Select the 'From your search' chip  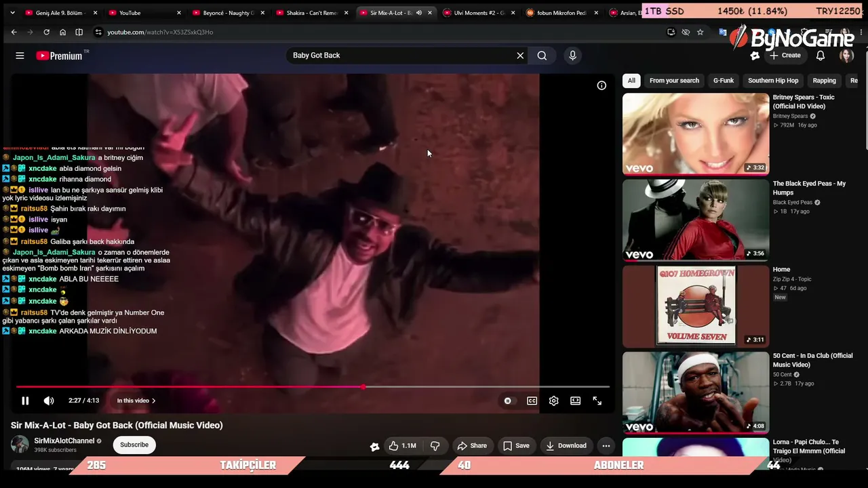[x=674, y=81]
